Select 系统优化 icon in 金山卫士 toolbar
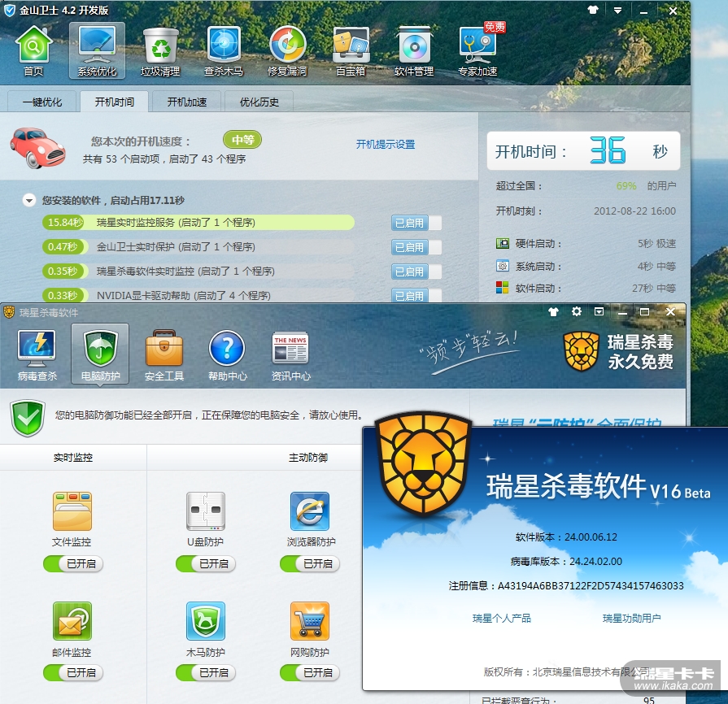Screen dimensions: 728x704 [x=97, y=50]
